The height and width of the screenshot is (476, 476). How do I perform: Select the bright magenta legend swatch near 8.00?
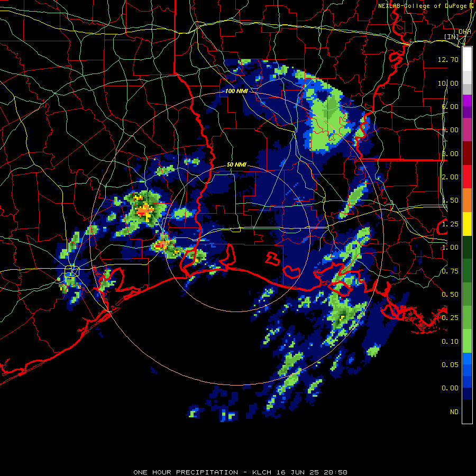click(467, 100)
